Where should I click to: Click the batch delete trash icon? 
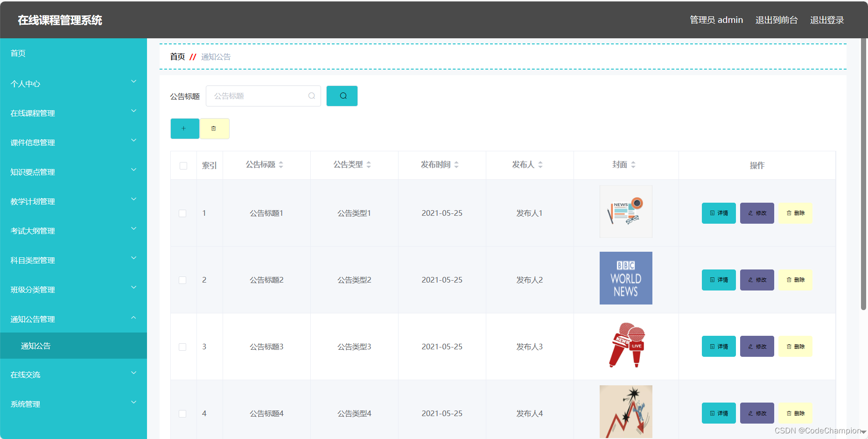click(x=215, y=128)
